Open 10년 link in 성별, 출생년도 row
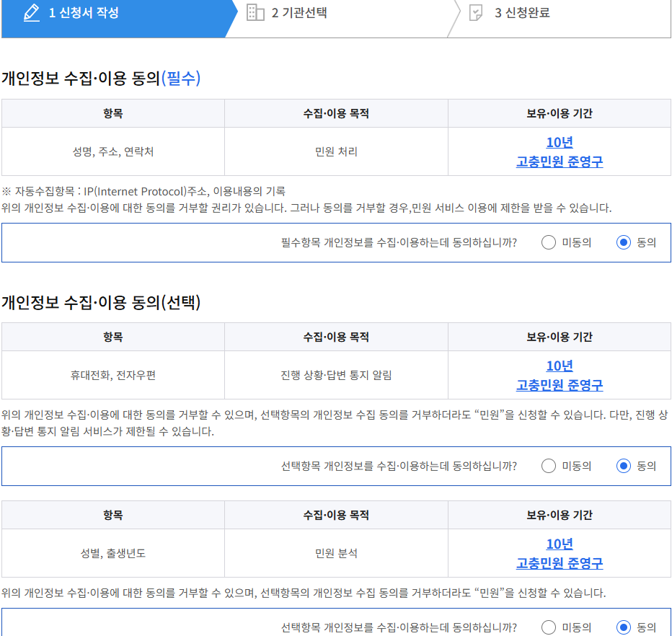The width and height of the screenshot is (672, 636). [x=560, y=544]
